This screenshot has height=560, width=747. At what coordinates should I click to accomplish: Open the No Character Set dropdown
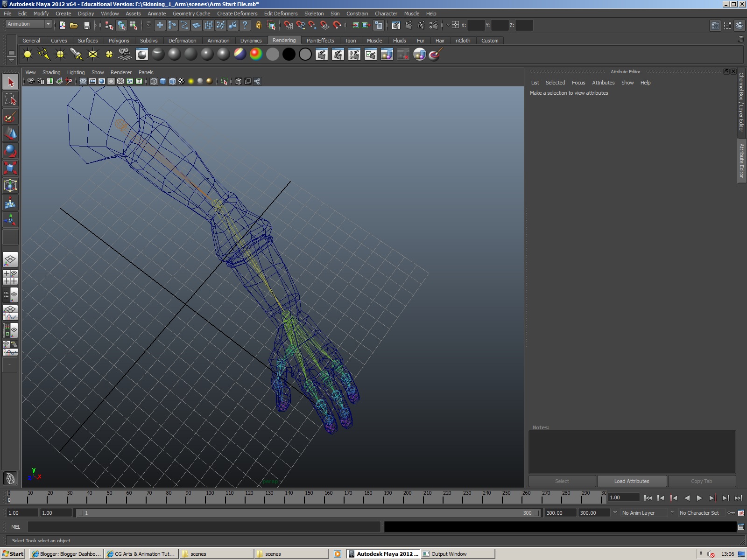click(x=700, y=512)
